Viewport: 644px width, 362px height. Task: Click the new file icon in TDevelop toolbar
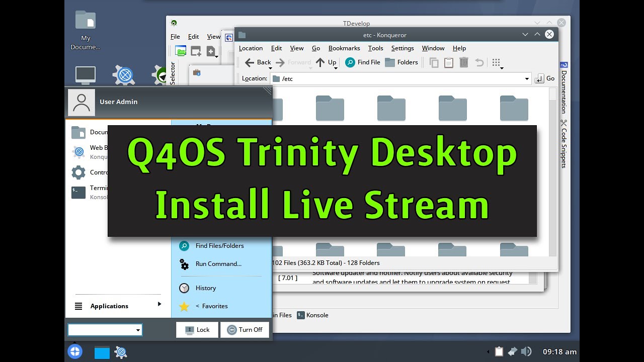(211, 51)
